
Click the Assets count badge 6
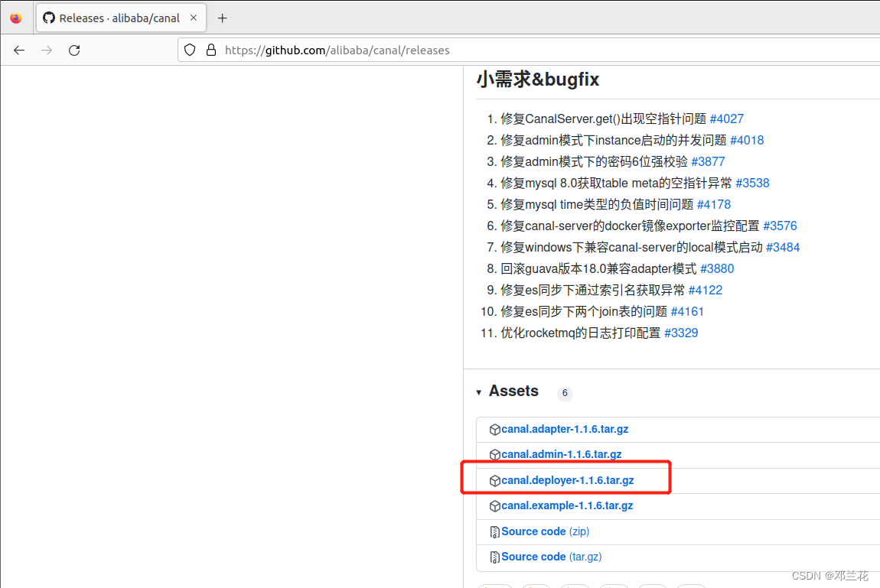565,393
